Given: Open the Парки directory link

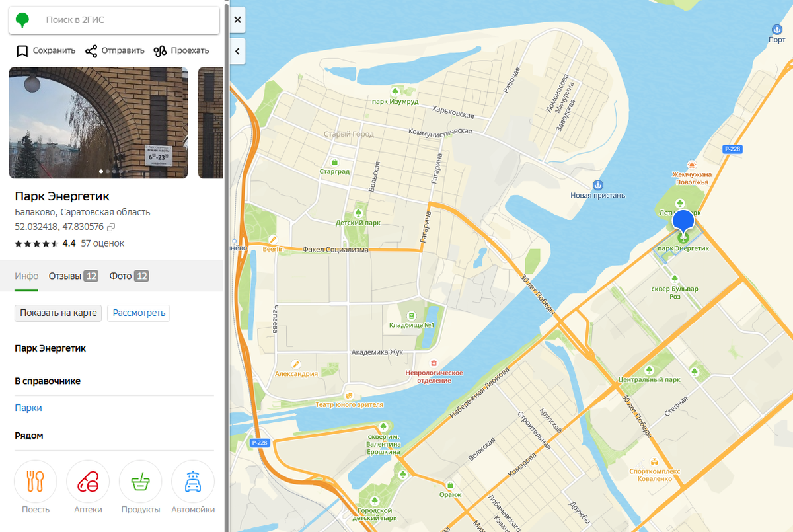Looking at the screenshot, I should coord(28,408).
